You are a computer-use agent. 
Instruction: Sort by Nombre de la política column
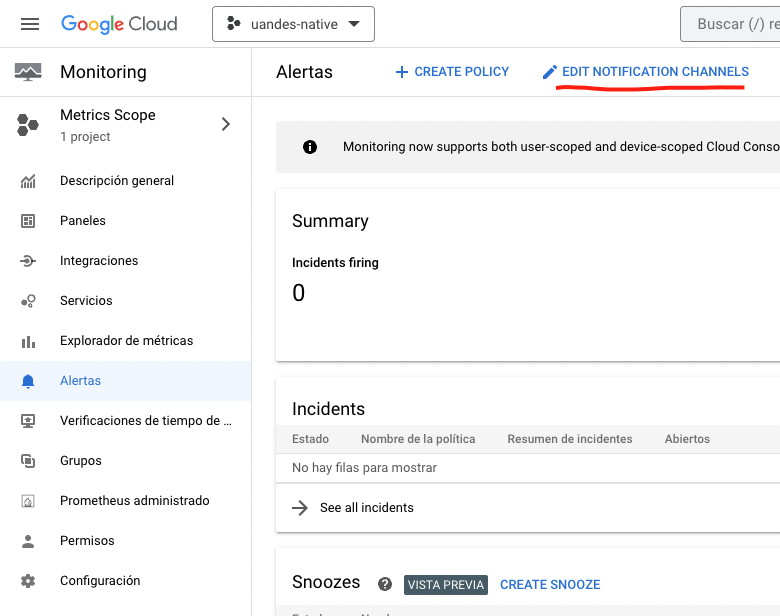[418, 439]
